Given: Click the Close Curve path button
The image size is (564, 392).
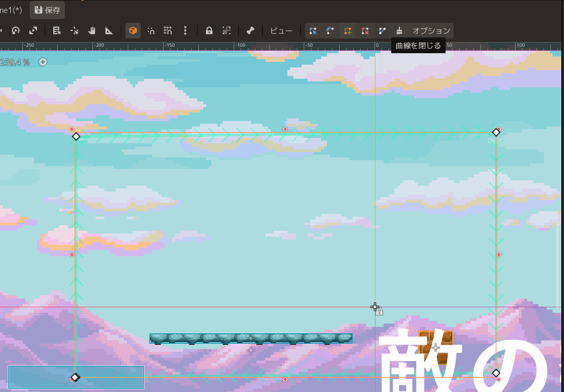Looking at the screenshot, I should point(383,30).
